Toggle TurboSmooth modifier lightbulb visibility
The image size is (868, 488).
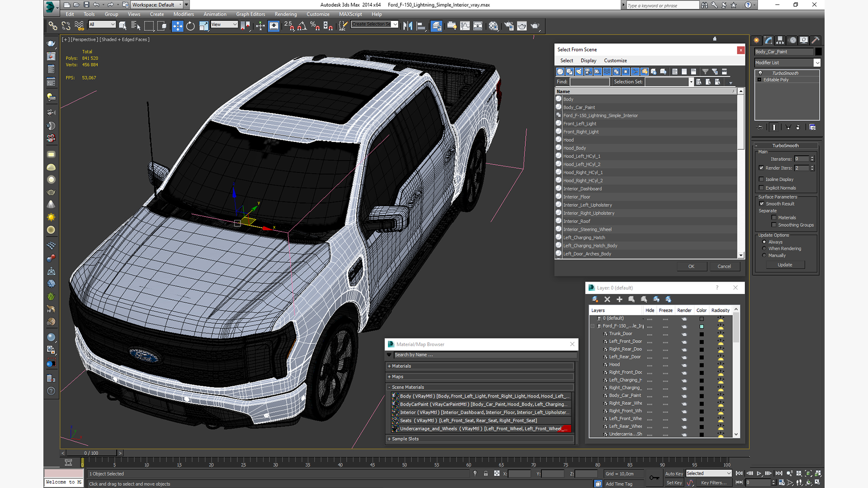tap(760, 73)
